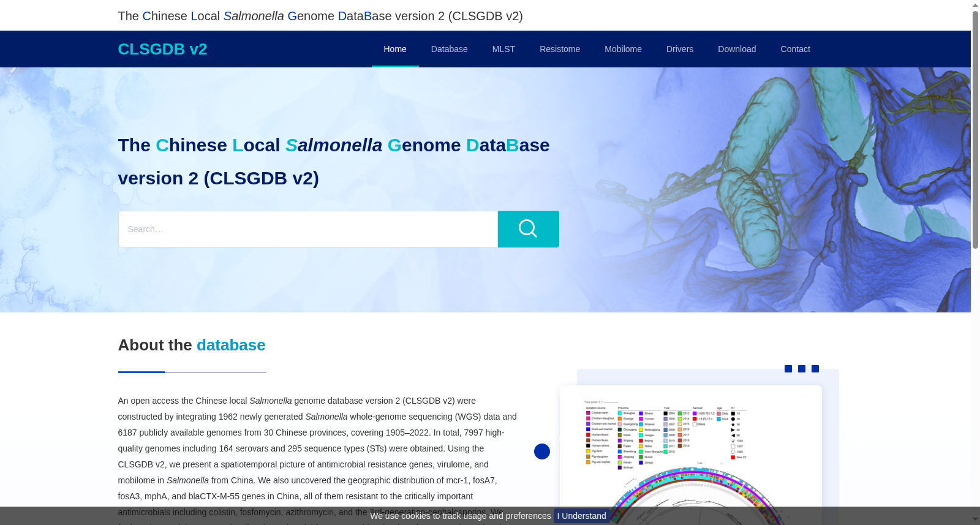Open the Drivers menu item
This screenshot has width=980, height=525.
click(680, 49)
